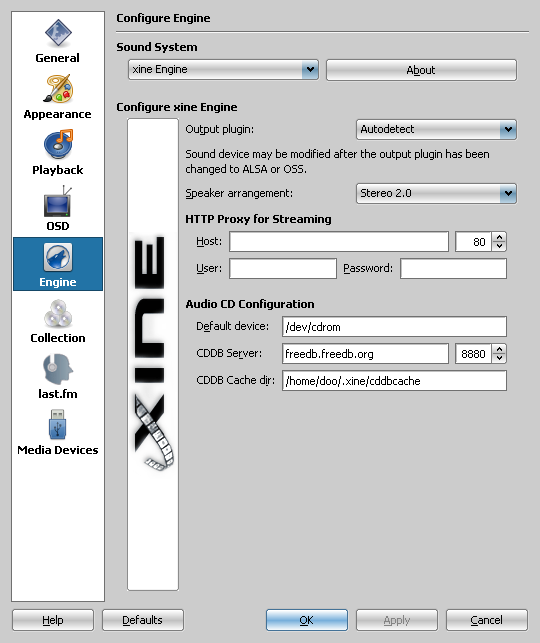Screen dimensions: 540x643
Task: Restore settings with Defaults button
Action: pos(143,620)
